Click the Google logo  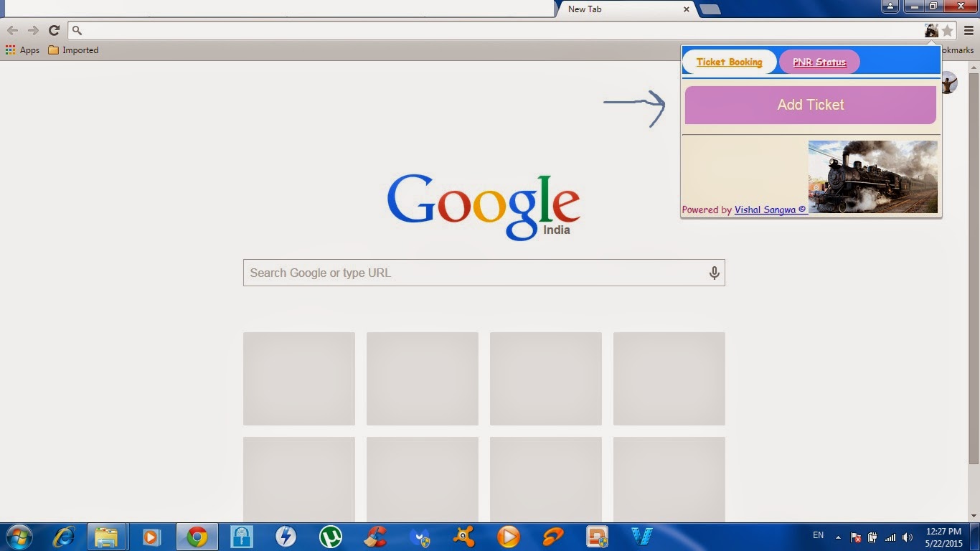click(484, 207)
